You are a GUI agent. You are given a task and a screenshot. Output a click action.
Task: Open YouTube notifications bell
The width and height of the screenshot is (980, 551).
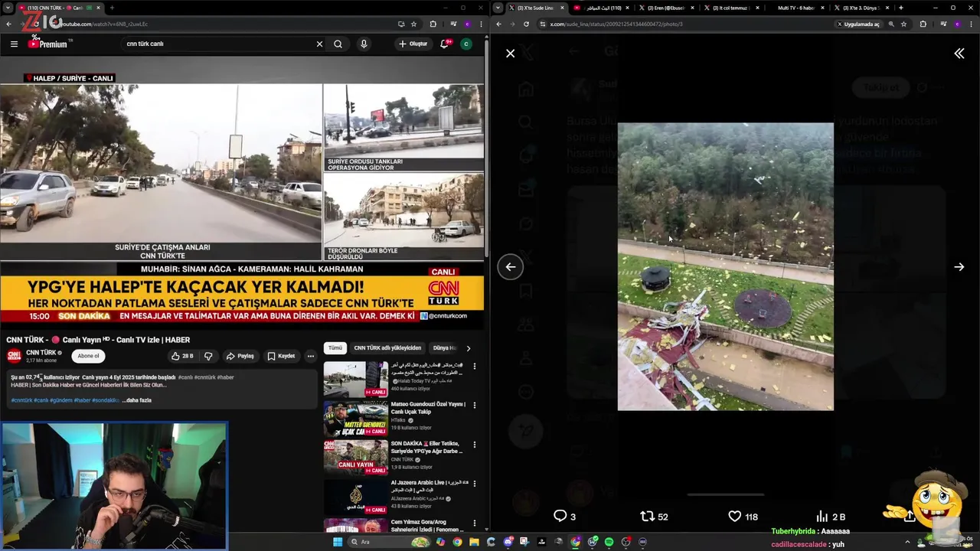point(444,44)
